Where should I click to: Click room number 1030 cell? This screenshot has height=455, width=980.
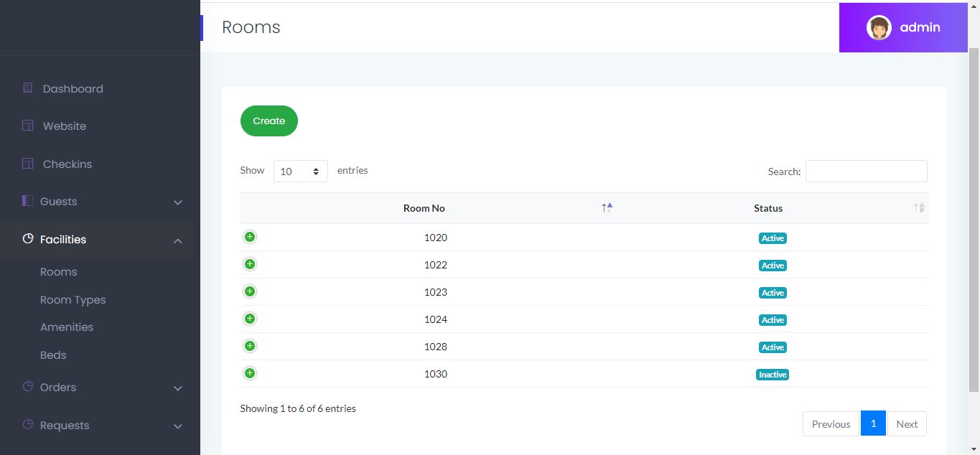[436, 374]
